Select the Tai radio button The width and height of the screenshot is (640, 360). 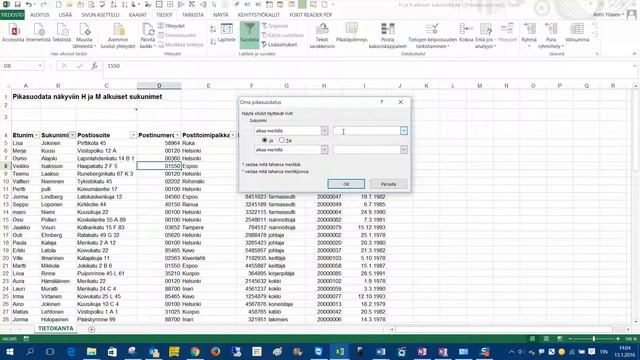282,140
